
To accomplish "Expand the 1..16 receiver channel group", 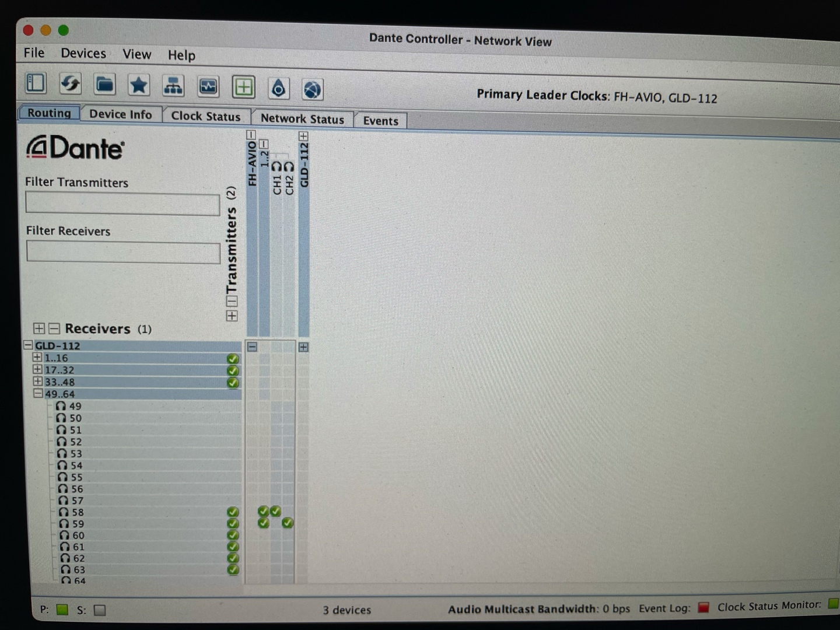I will (37, 358).
